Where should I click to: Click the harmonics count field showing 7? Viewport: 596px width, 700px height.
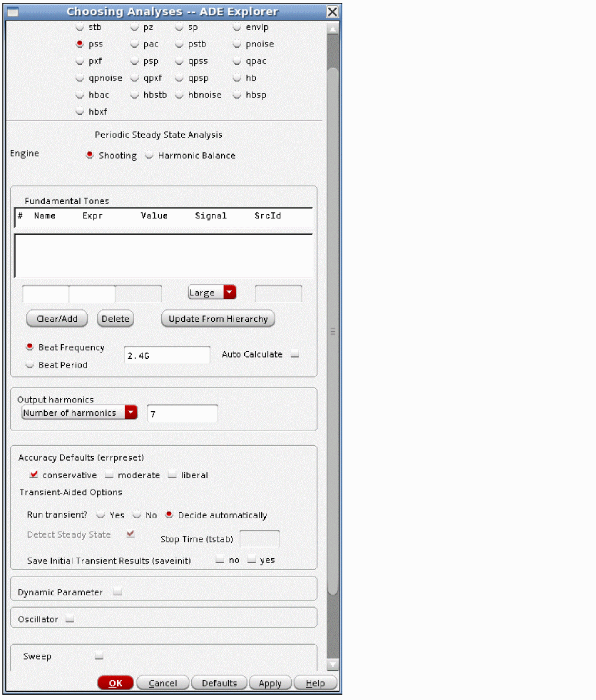(182, 414)
